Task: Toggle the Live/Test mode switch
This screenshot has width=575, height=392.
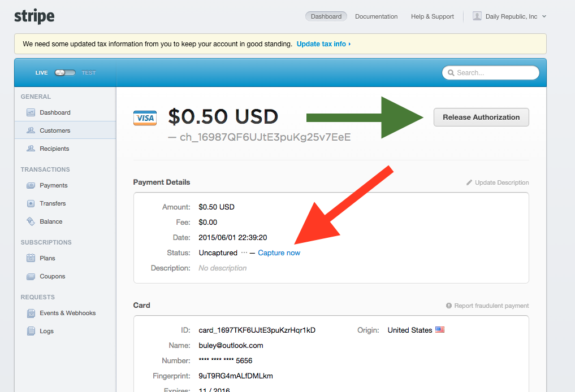Action: (65, 73)
